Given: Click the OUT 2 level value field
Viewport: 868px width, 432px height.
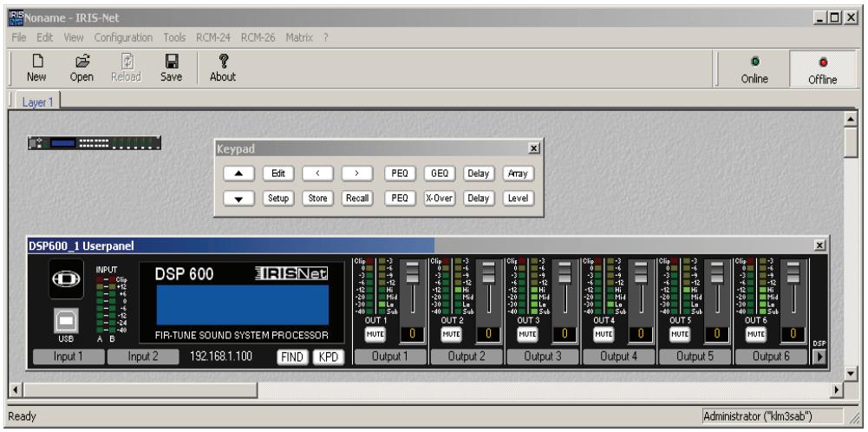Looking at the screenshot, I should (487, 334).
